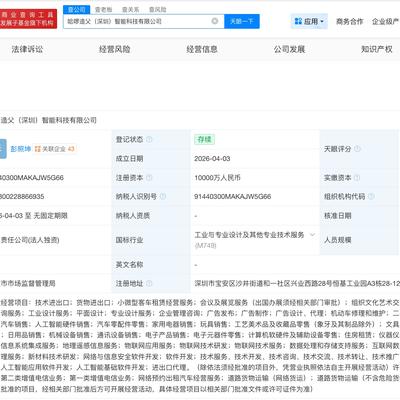
Task: Click the 关联企业 43 badge
Action: (x=55, y=149)
